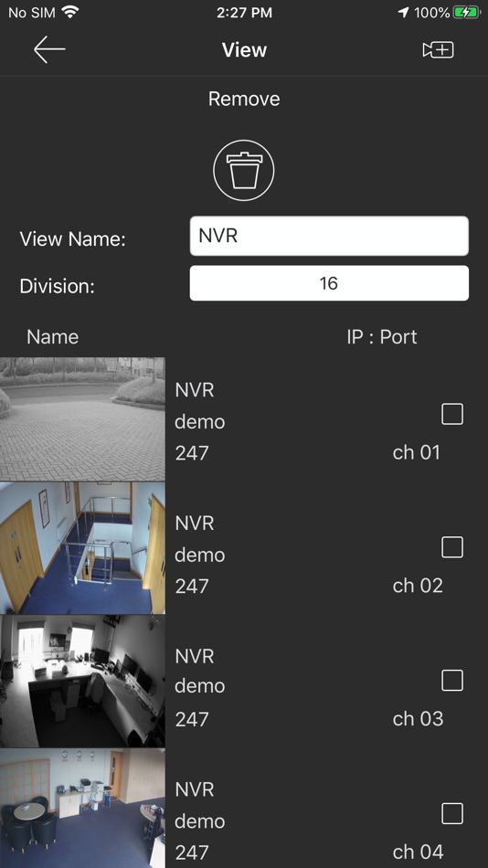Tap the back arrow icon
This screenshot has height=868, width=488.
[x=49, y=50]
